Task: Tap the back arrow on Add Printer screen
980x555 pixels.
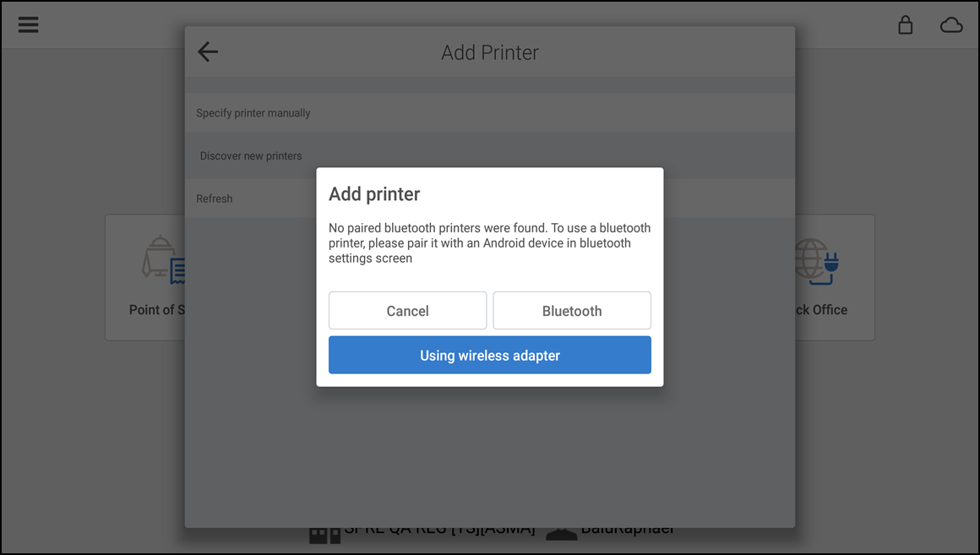Action: 208,52
